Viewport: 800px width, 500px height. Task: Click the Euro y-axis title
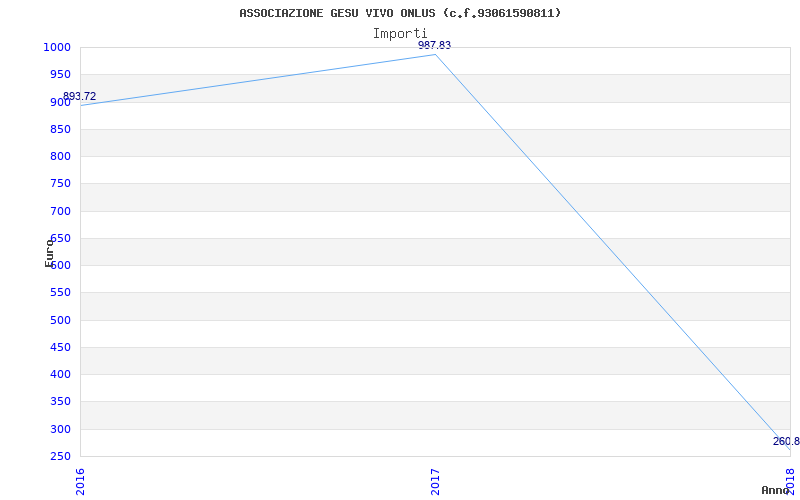pos(49,252)
